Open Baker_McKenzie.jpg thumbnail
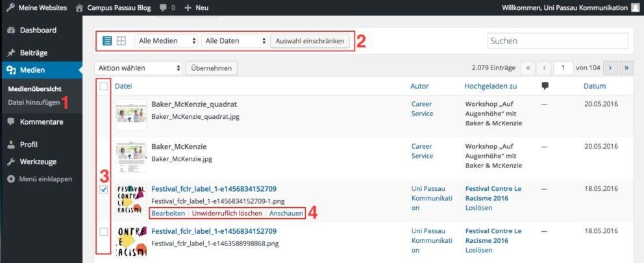 tap(131, 157)
